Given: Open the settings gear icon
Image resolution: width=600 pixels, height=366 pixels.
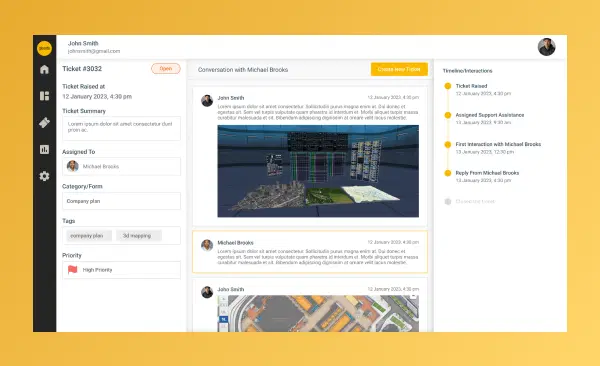Looking at the screenshot, I should (44, 176).
